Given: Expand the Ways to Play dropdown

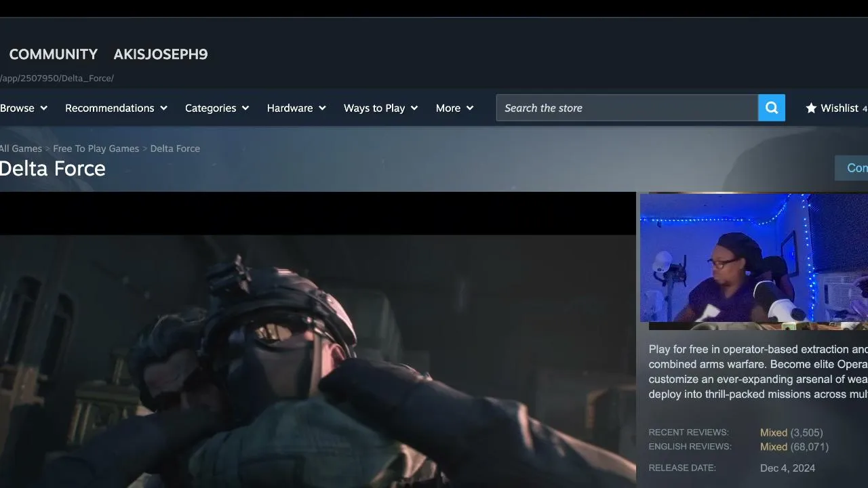Looking at the screenshot, I should [x=380, y=108].
